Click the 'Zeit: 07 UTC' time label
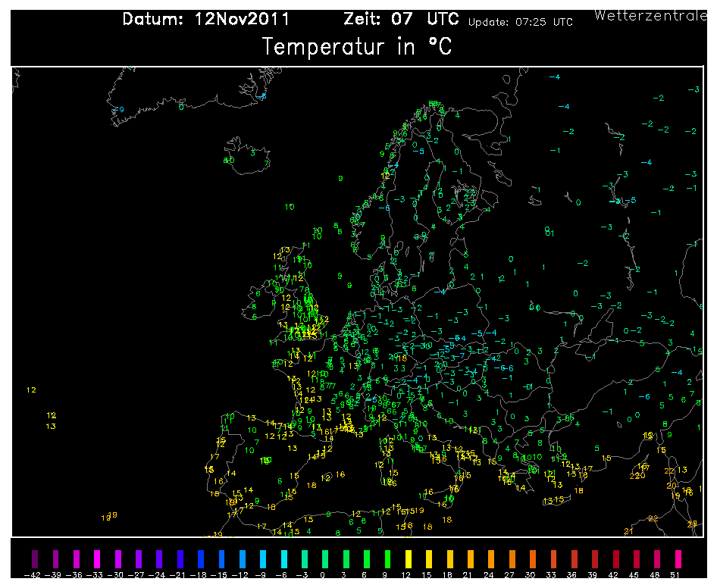717x588 pixels. (401, 19)
